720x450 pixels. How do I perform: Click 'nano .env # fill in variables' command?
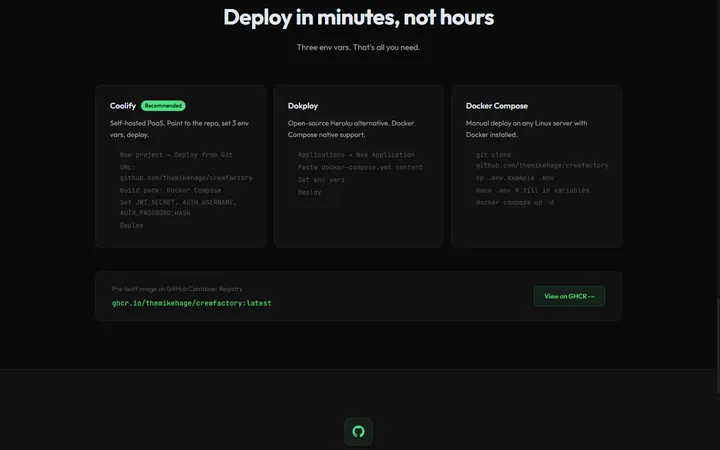532,190
